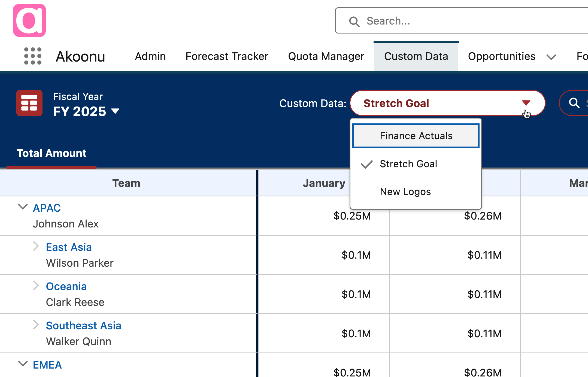
Task: Expand the Oceania team row
Action: (x=36, y=285)
